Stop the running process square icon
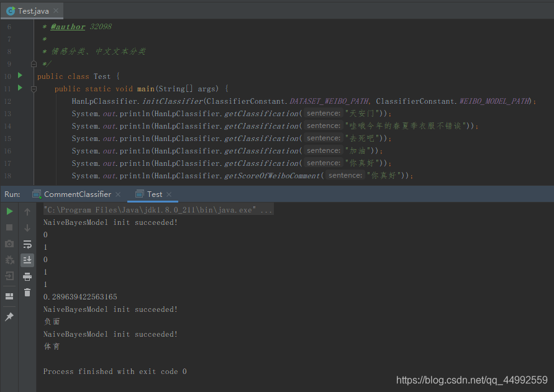This screenshot has height=392, width=554. (9, 227)
